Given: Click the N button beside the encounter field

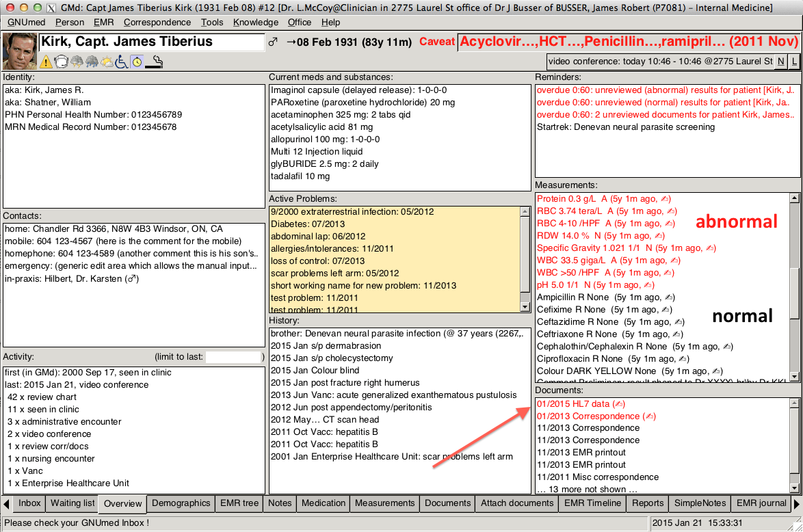Looking at the screenshot, I should point(780,62).
